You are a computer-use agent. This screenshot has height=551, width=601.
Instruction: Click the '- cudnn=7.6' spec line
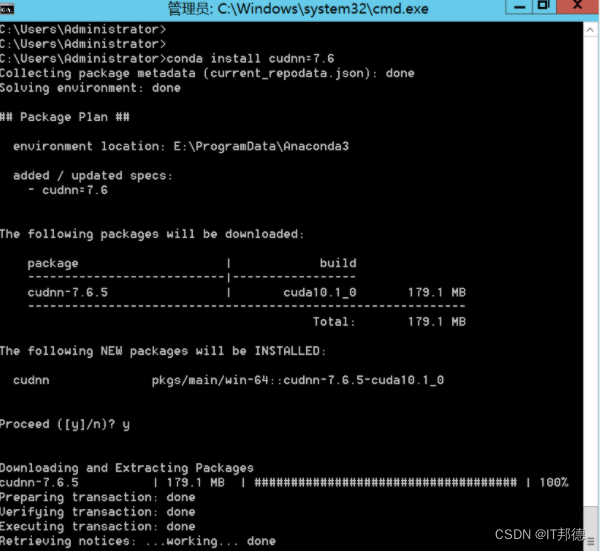68,190
